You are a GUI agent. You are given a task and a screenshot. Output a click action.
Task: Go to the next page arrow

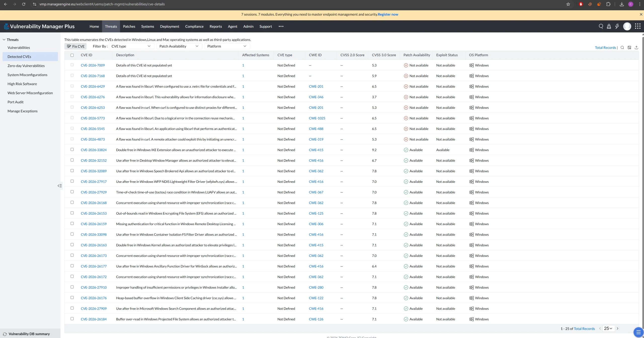(x=617, y=328)
